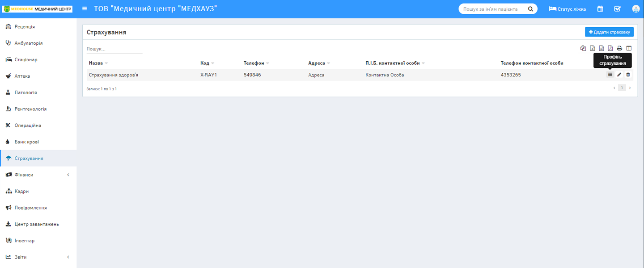Open Операційна in the sidebar
Image resolution: width=644 pixels, height=268 pixels.
tap(38, 126)
